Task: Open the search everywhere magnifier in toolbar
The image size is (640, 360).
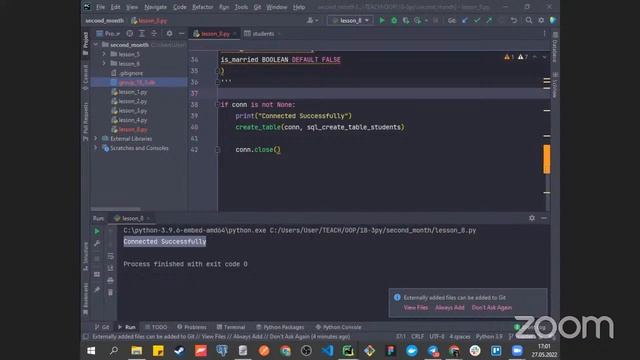Action: pyautogui.click(x=529, y=20)
